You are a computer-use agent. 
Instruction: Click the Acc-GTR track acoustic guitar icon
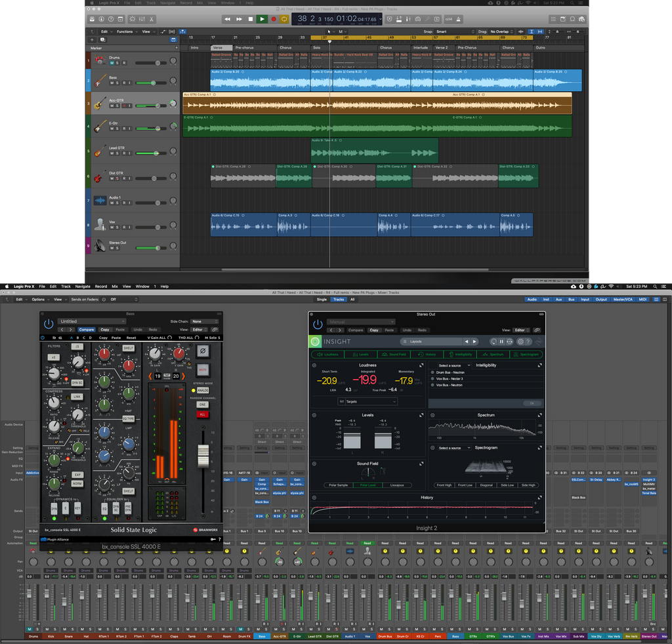[x=100, y=103]
